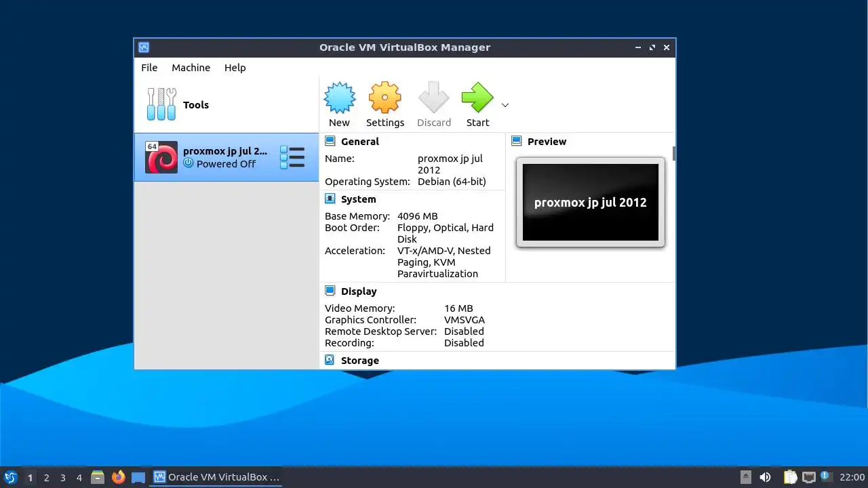Expand the Start button dropdown arrow

pos(505,105)
